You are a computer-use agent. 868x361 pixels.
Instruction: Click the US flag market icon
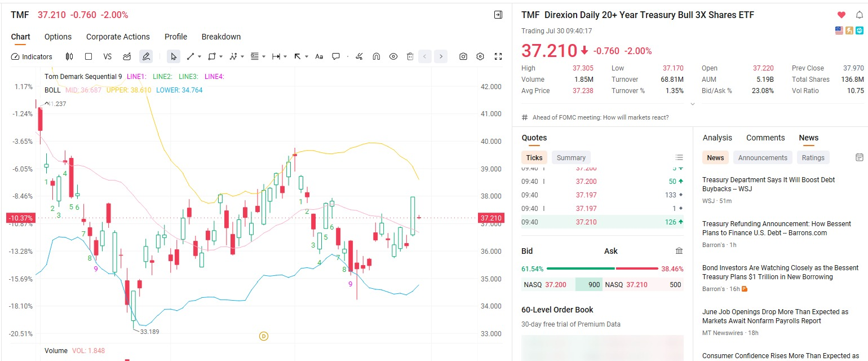(x=839, y=30)
